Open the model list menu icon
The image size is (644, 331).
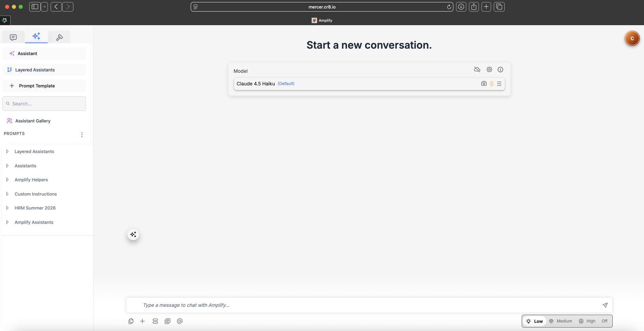click(x=499, y=84)
